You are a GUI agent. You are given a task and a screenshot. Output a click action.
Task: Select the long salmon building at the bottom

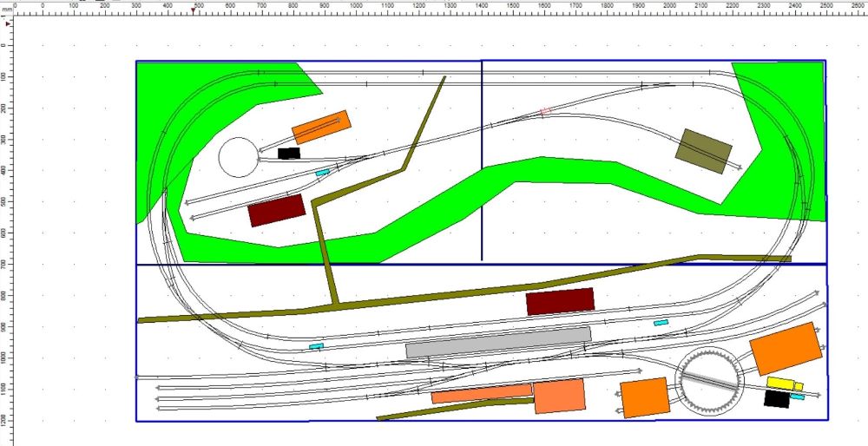(x=482, y=395)
